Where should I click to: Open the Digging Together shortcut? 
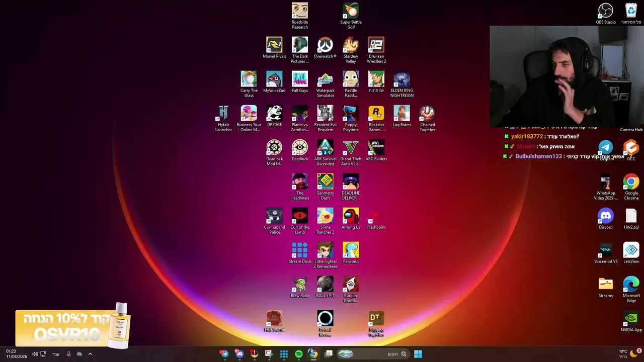point(376,323)
